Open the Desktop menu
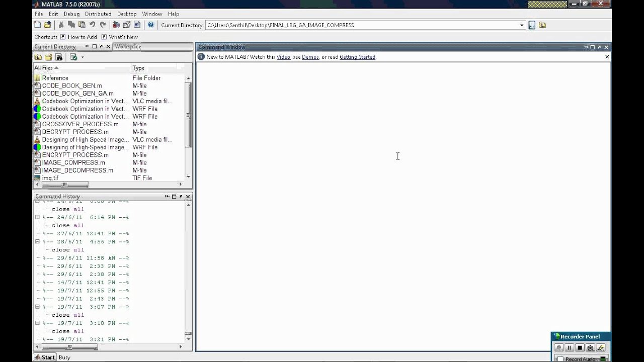The height and width of the screenshot is (362, 644). pyautogui.click(x=127, y=14)
